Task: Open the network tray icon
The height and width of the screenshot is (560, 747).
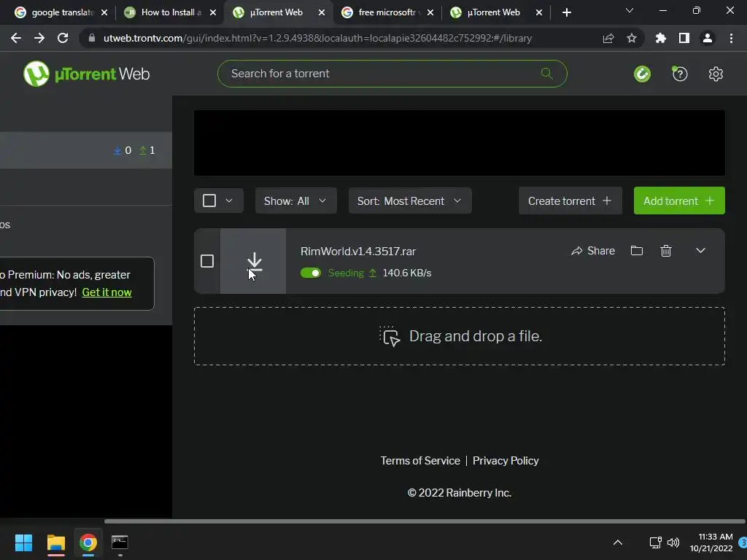Action: click(x=656, y=542)
